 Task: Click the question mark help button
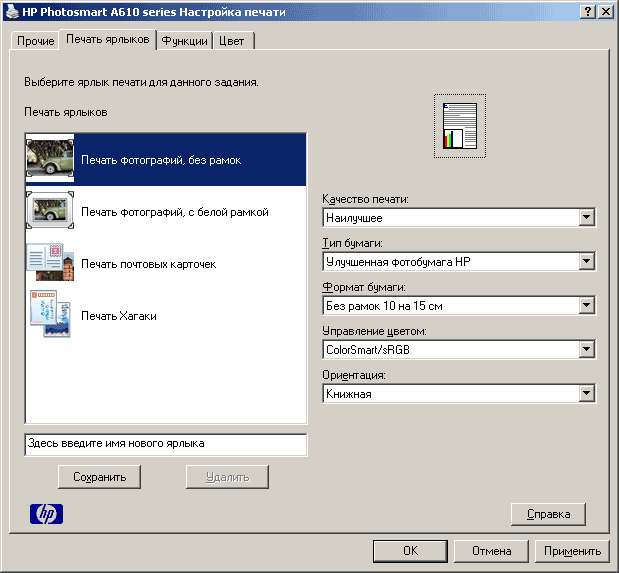tap(588, 11)
